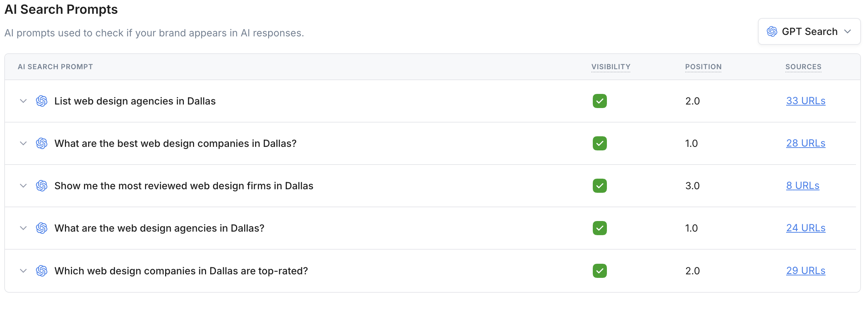Click the green visibility check for "List web design agencies"

[599, 101]
